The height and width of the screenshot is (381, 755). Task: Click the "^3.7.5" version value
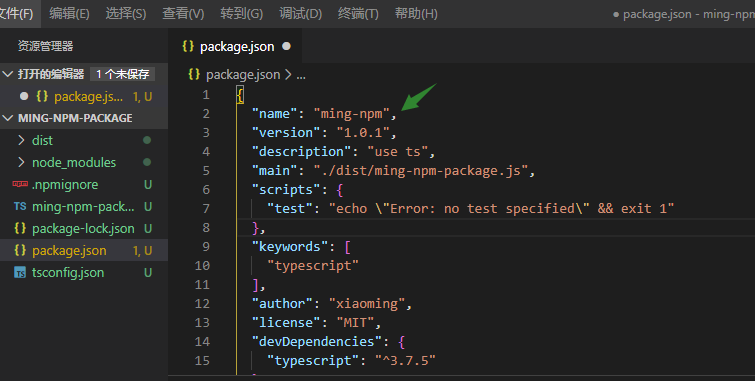(x=405, y=361)
